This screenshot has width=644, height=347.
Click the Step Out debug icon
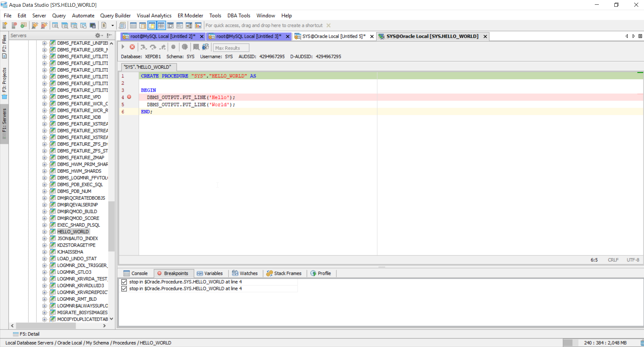[x=163, y=47]
